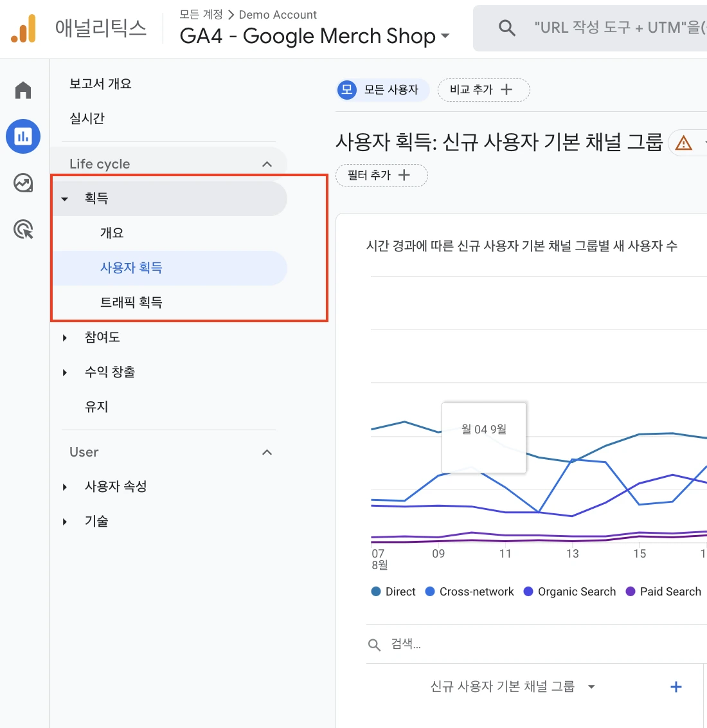This screenshot has width=707, height=728.
Task: Click the 모든 계정 breadcrumb link
Action: point(201,14)
